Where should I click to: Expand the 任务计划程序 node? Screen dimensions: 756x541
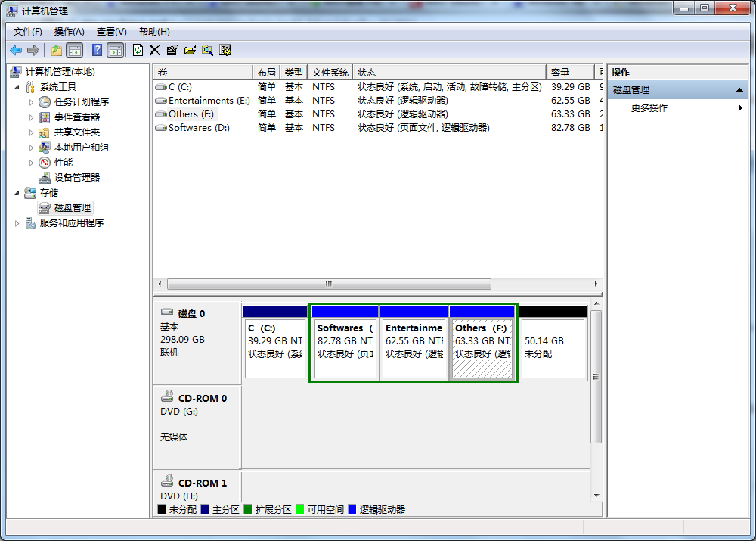tap(31, 102)
